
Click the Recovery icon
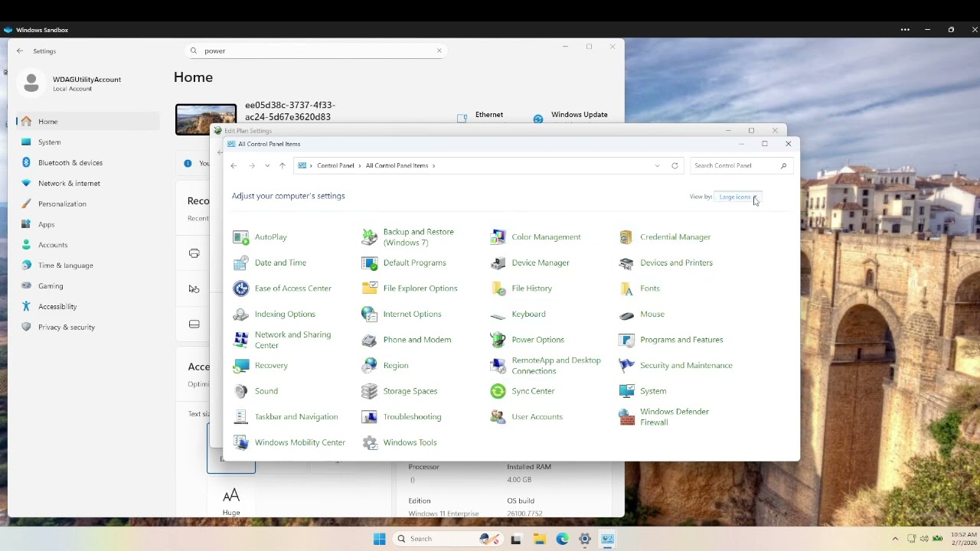point(241,366)
